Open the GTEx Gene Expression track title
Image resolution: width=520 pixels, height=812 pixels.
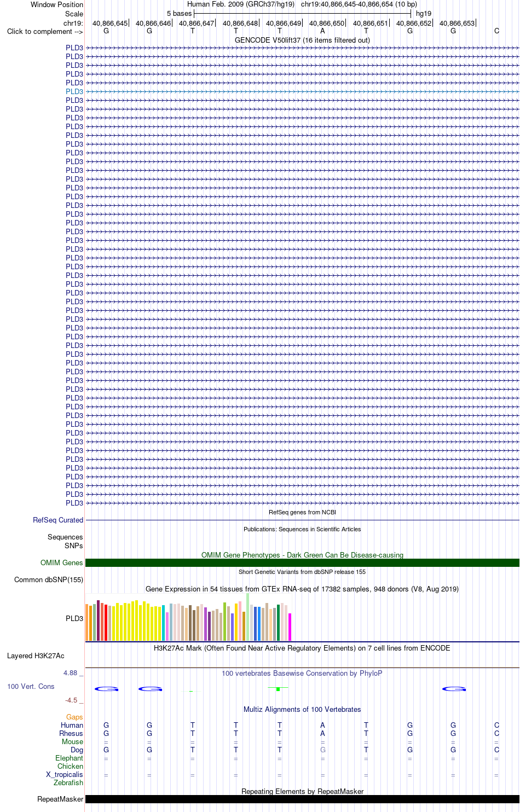pos(302,589)
